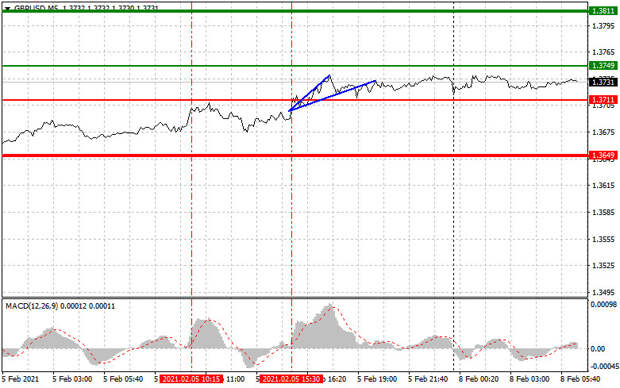The width and height of the screenshot is (620, 388).
Task: Click the 5 Feb 2021 date label
Action: click(21, 379)
